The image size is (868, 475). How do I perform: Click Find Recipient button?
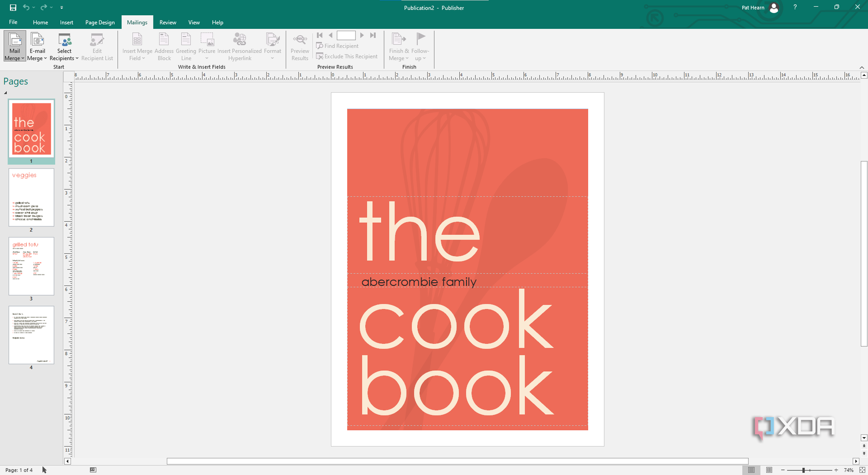337,46
